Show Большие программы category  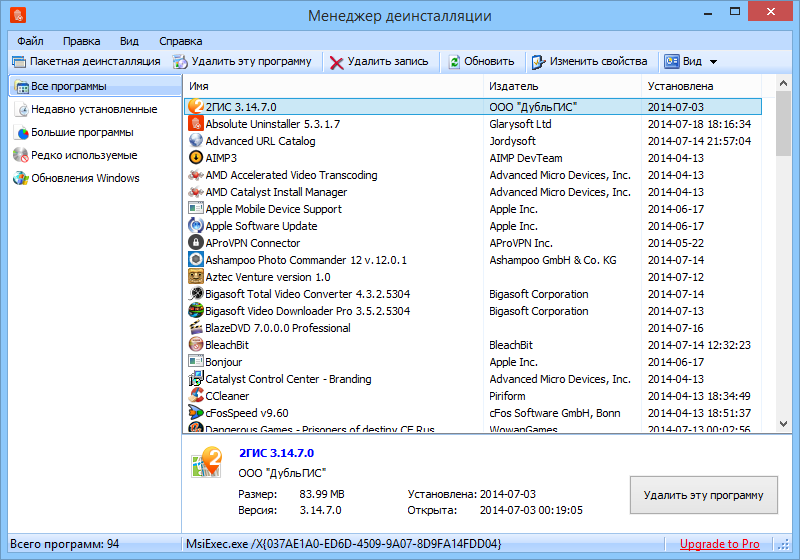pos(82,132)
